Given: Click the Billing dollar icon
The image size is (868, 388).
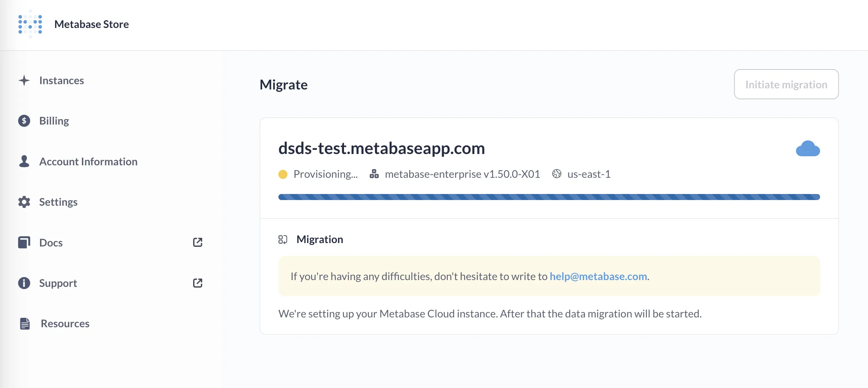Looking at the screenshot, I should click(24, 120).
